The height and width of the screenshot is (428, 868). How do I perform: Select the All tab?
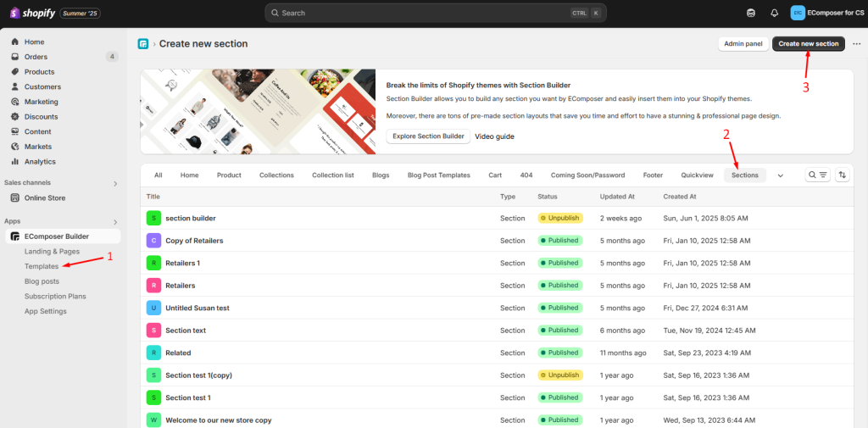159,175
